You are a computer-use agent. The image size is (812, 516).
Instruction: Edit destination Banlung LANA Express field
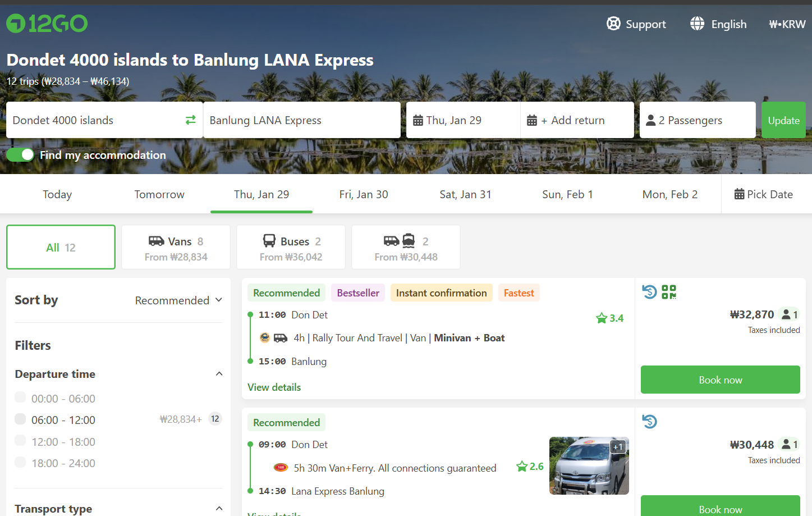pyautogui.click(x=302, y=120)
